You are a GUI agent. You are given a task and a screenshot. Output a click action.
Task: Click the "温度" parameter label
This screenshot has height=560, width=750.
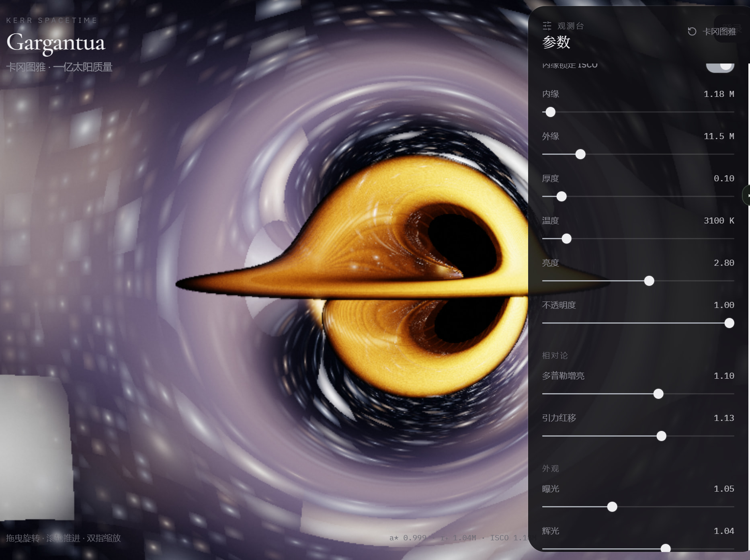551,221
